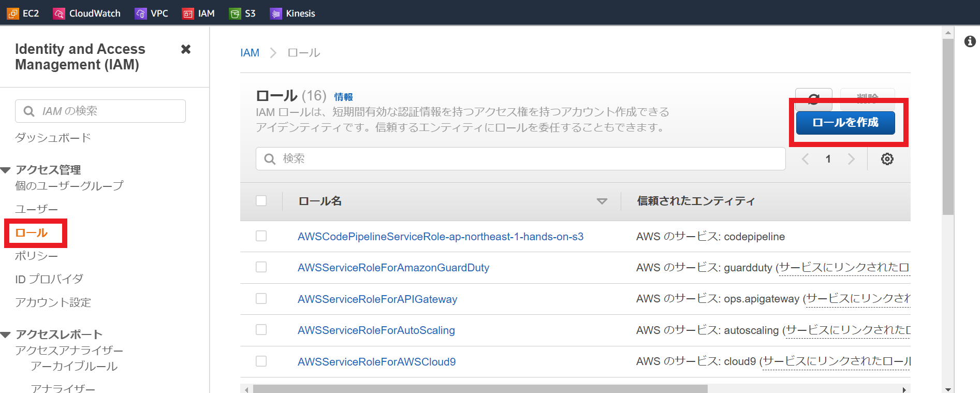
Task: Click page number 1 in pagination
Action: pyautogui.click(x=828, y=159)
